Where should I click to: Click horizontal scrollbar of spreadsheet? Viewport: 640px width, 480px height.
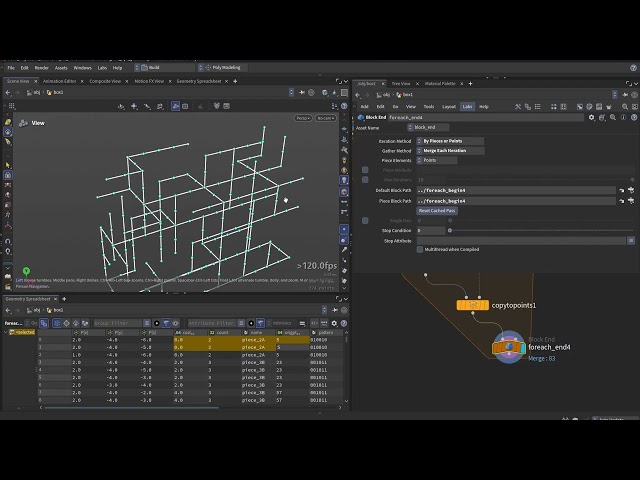point(131,407)
